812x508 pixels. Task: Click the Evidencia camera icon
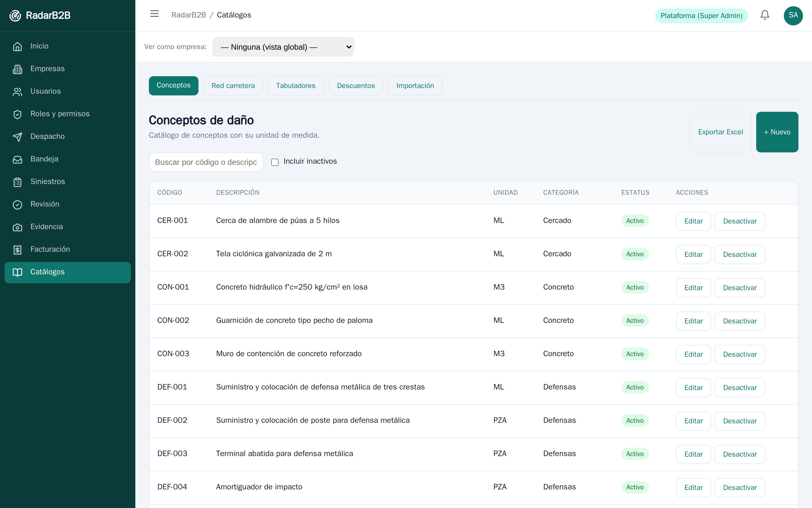tap(17, 227)
